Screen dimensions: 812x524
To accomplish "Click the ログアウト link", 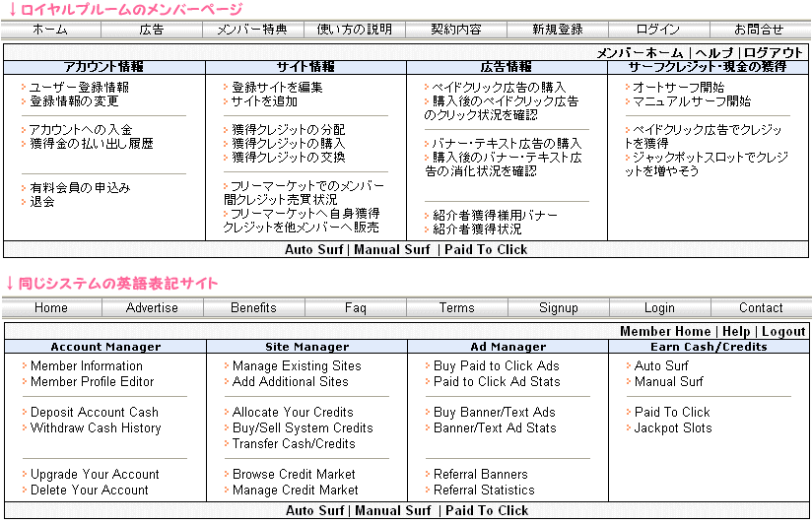I will point(775,52).
